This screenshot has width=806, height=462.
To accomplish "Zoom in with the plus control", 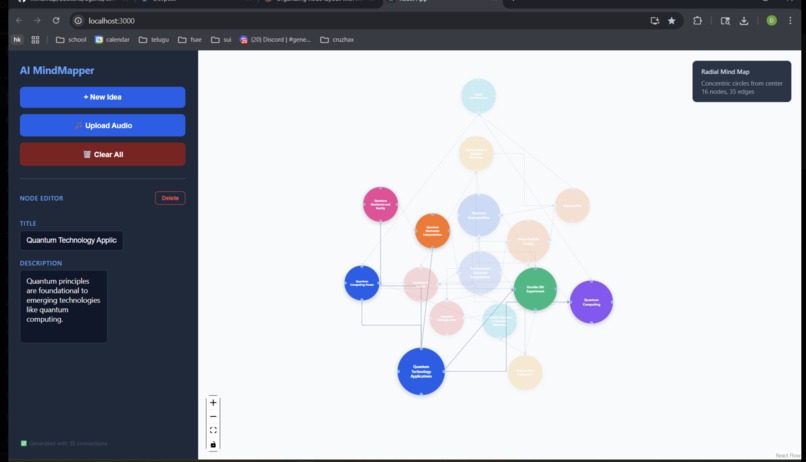I will pos(213,403).
